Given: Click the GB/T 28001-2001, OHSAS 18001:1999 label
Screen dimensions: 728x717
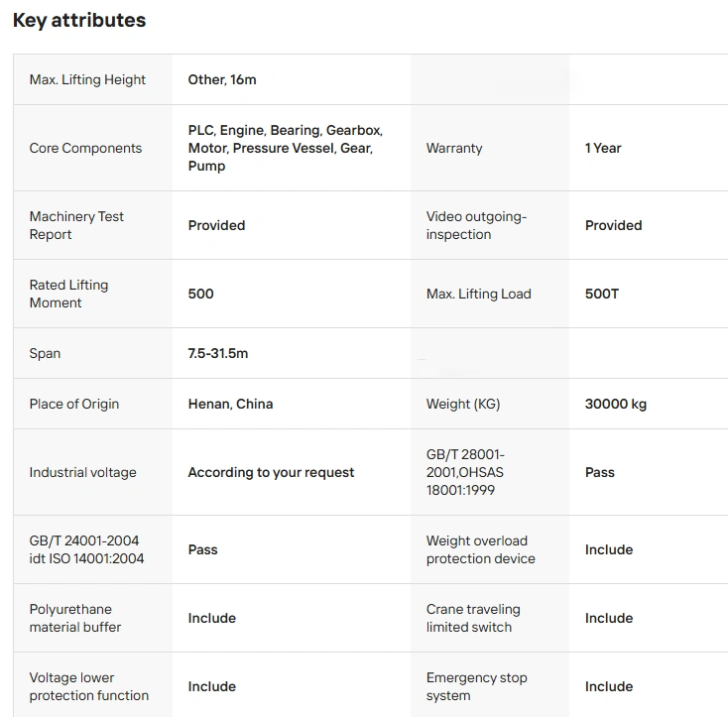Looking at the screenshot, I should pos(465,472).
